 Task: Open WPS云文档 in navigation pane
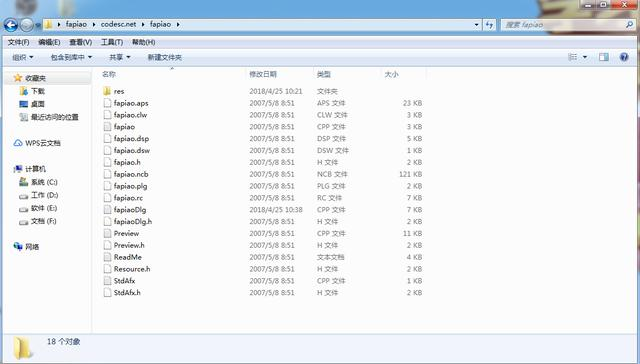click(x=43, y=143)
